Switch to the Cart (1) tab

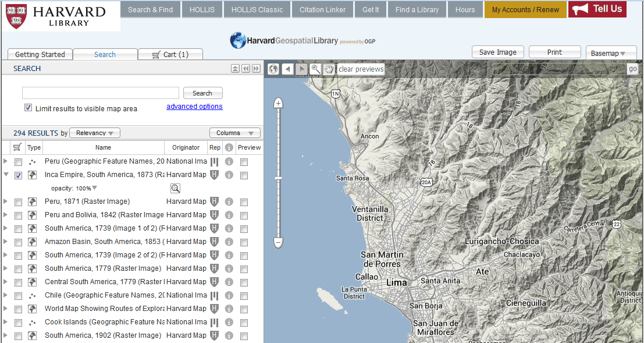click(x=170, y=53)
